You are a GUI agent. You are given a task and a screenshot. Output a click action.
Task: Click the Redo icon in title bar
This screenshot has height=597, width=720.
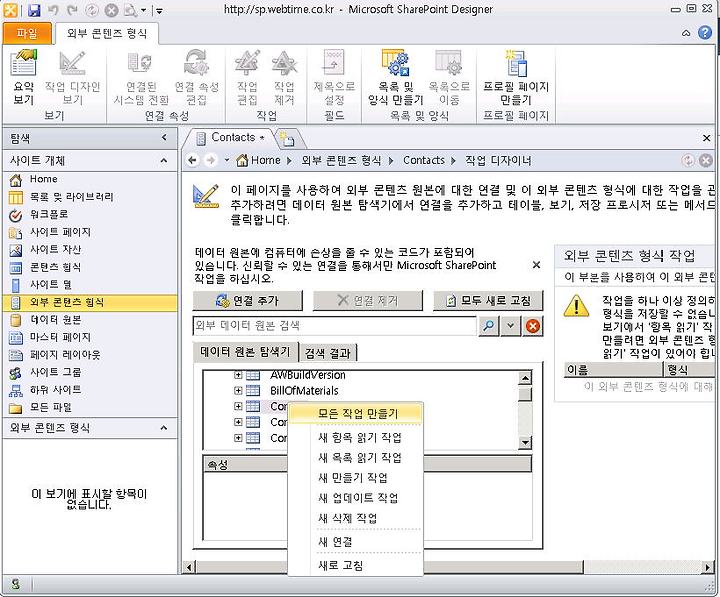click(72, 10)
